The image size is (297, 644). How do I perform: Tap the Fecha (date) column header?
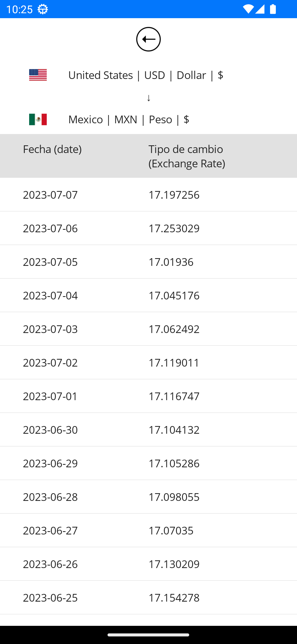click(x=52, y=149)
